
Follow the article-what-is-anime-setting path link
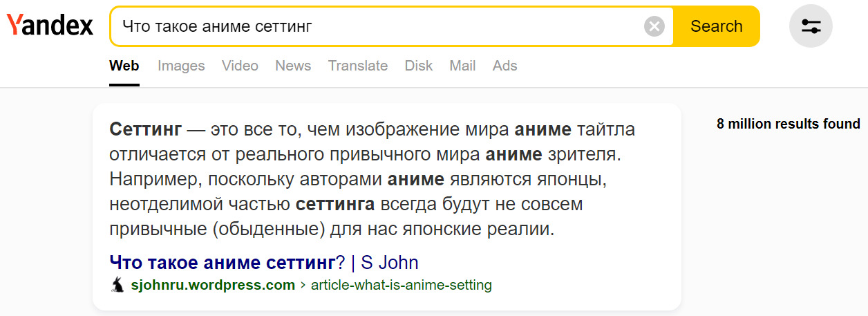coord(401,285)
